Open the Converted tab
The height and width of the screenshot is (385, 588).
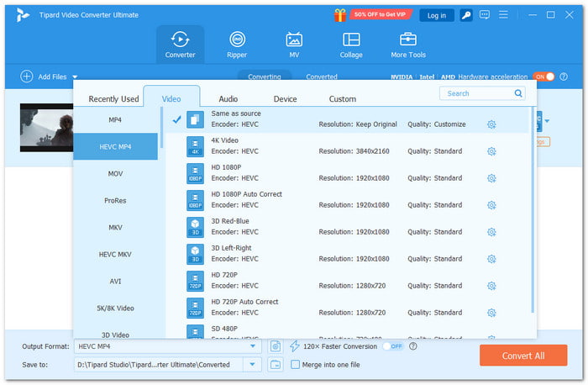tap(322, 76)
